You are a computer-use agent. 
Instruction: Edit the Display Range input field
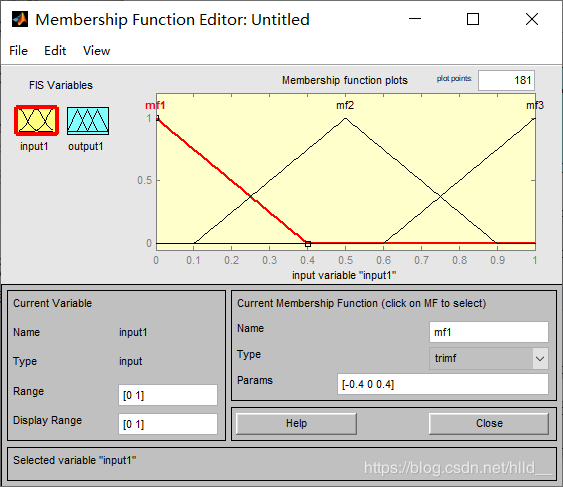pyautogui.click(x=168, y=424)
